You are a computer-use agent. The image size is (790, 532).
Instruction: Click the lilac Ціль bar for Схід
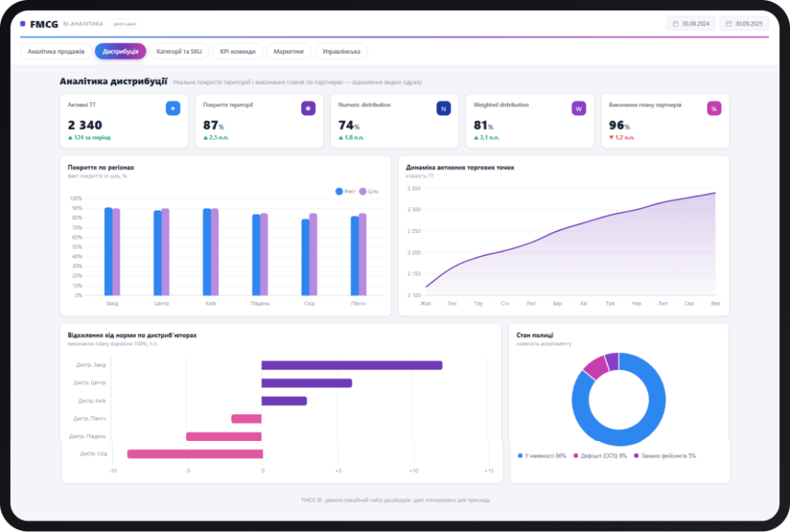click(x=313, y=254)
